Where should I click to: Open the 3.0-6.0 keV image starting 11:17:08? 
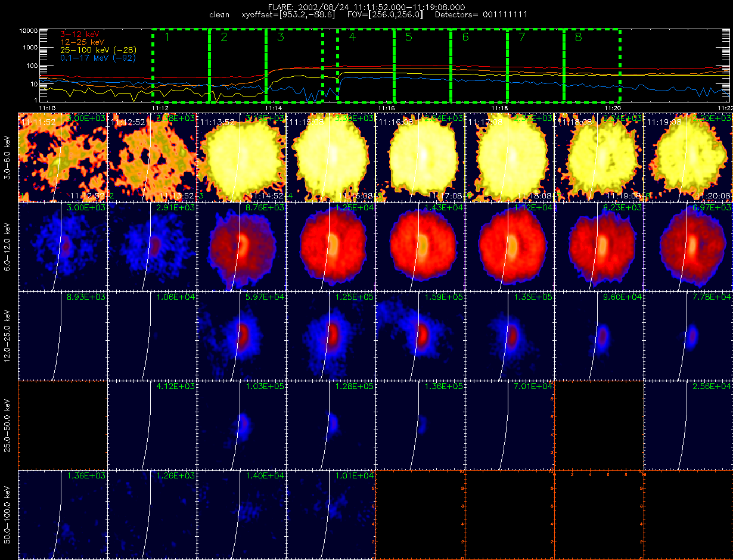tap(510, 157)
